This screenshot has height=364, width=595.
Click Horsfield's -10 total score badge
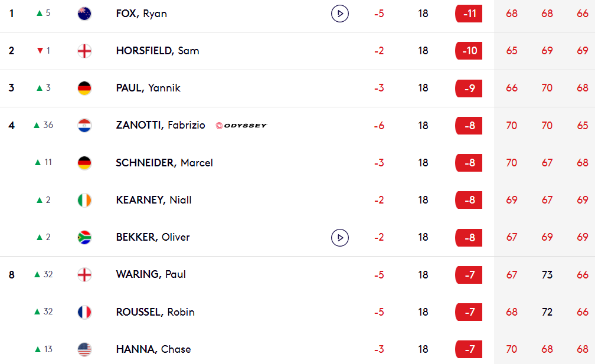469,51
